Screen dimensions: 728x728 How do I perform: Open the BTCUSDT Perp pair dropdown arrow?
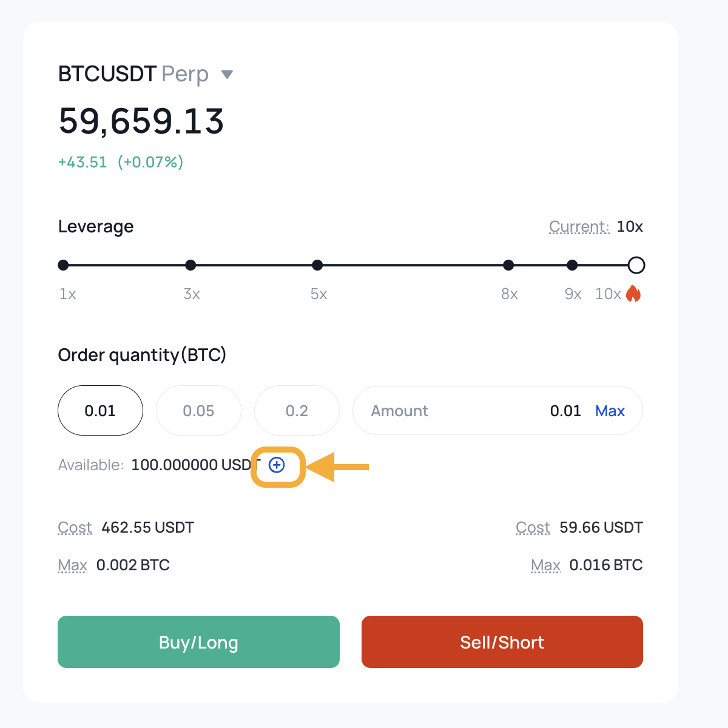pyautogui.click(x=227, y=75)
